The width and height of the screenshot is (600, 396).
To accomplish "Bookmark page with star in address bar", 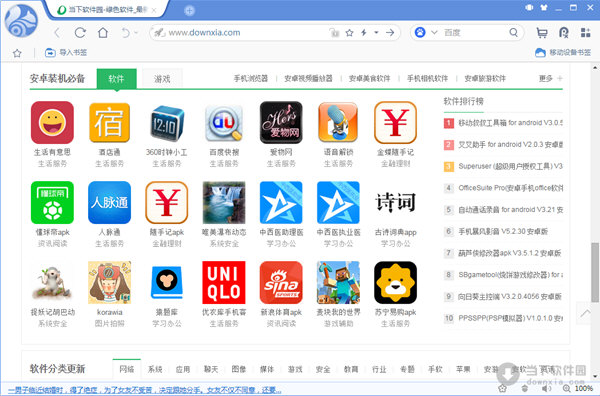I will (349, 33).
